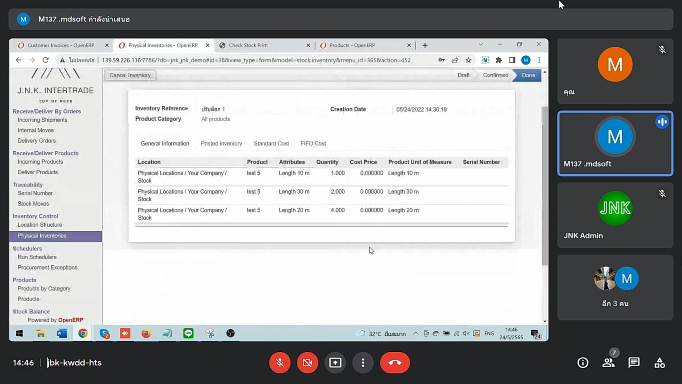Image resolution: width=682 pixels, height=384 pixels.
Task: Open meeting details info icon
Action: click(583, 362)
